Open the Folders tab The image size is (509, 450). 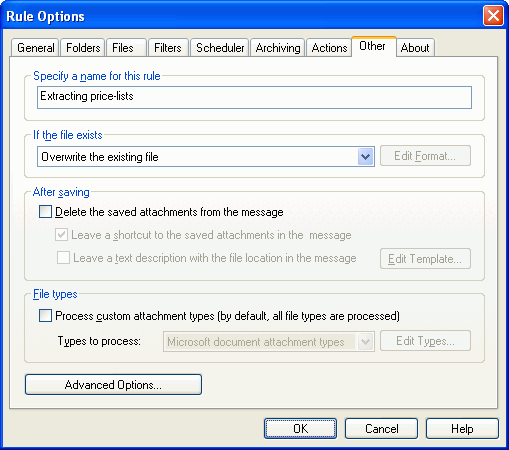tap(83, 48)
